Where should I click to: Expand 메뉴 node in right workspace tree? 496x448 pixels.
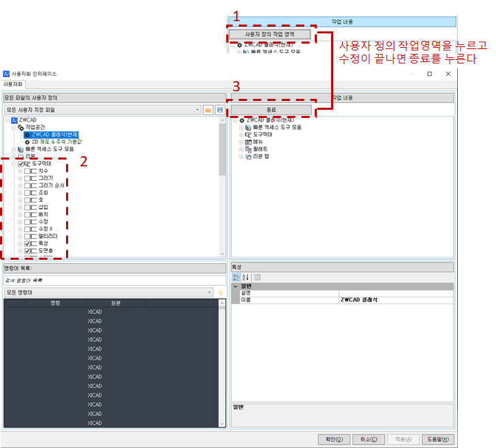click(241, 142)
